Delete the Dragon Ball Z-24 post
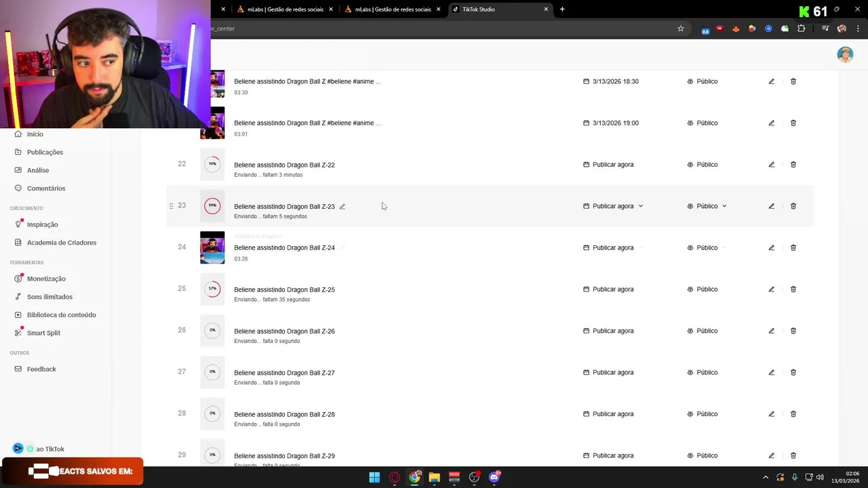868x488 pixels. pos(793,247)
